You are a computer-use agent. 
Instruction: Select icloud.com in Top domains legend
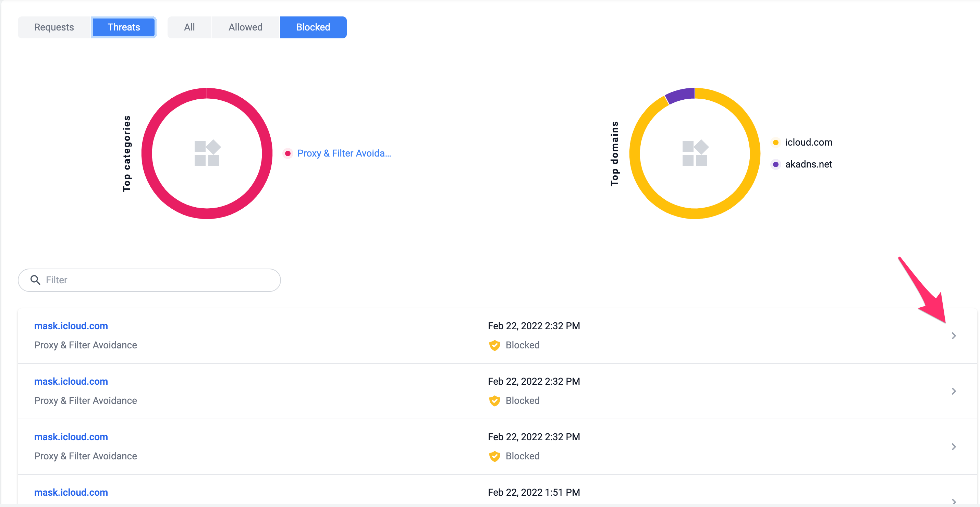[809, 142]
